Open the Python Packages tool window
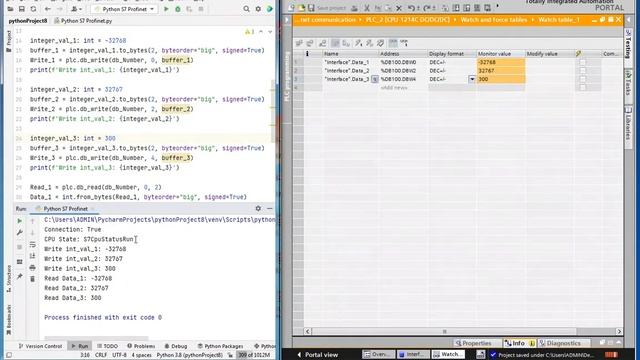 (220, 346)
